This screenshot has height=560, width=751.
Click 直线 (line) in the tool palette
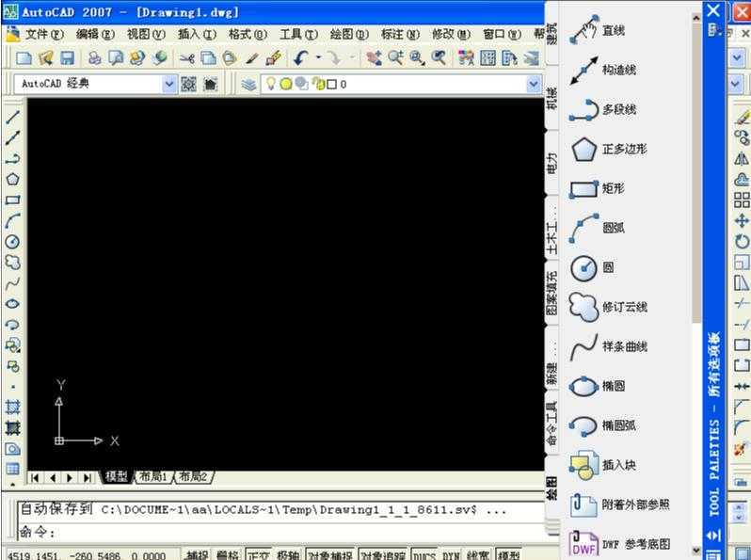[x=598, y=30]
